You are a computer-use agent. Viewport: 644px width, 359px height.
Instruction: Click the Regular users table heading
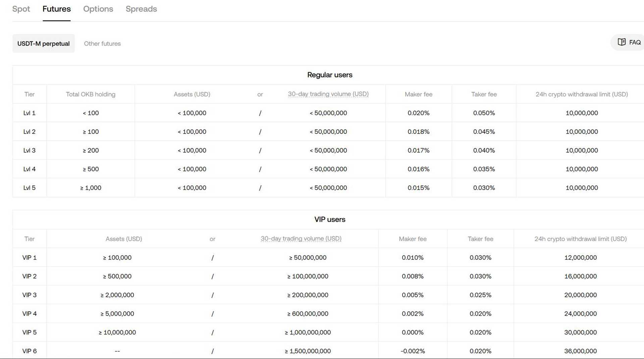330,75
